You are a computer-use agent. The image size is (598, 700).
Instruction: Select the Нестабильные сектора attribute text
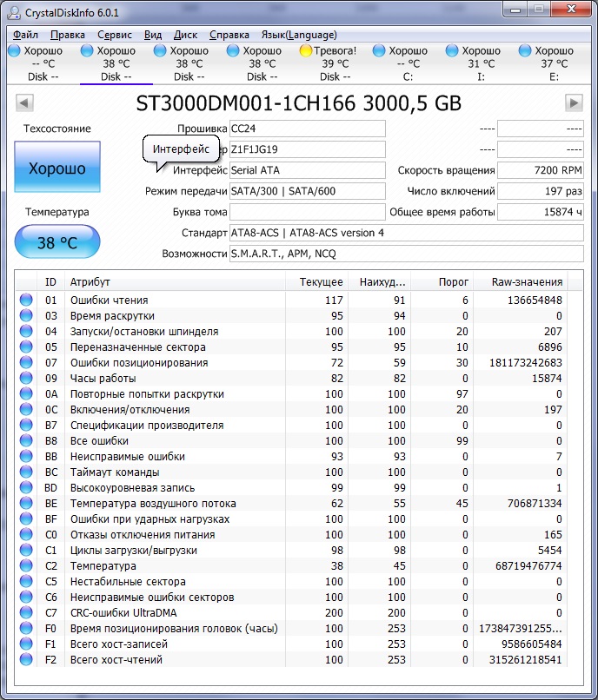[128, 582]
